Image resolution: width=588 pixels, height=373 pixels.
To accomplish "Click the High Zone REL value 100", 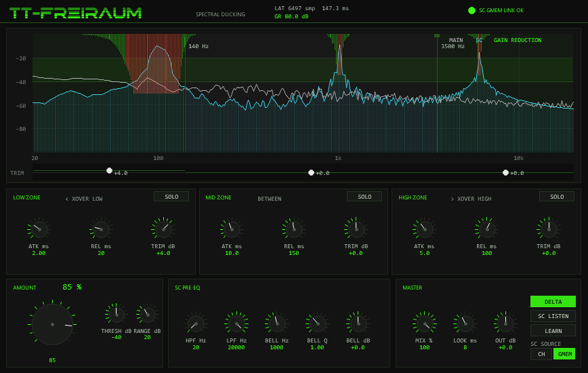I will [487, 253].
